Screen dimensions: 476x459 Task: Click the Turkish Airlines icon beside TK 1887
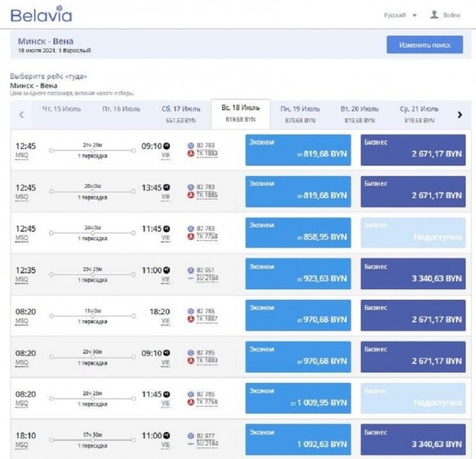190,318
